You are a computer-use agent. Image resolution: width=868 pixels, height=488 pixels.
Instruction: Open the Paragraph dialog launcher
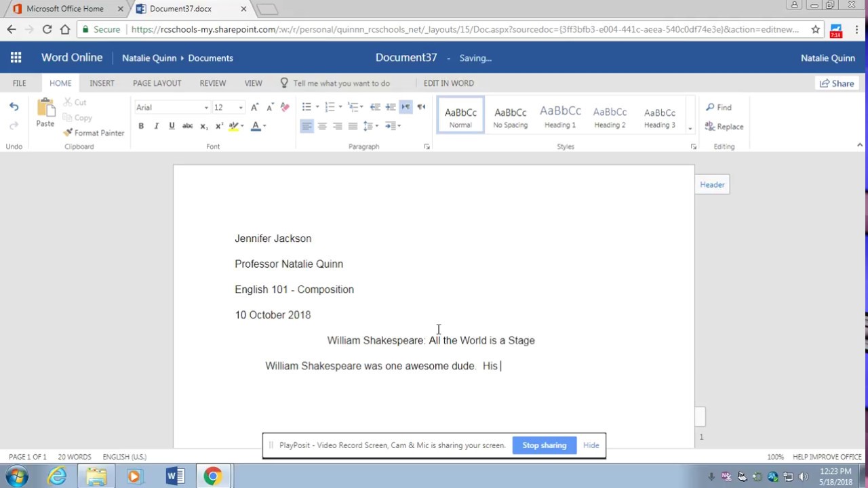pos(427,146)
